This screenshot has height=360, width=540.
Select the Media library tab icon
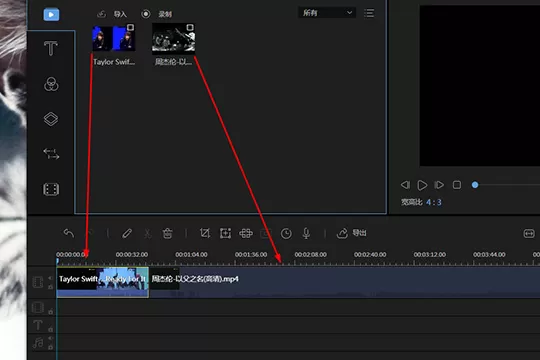[51, 15]
